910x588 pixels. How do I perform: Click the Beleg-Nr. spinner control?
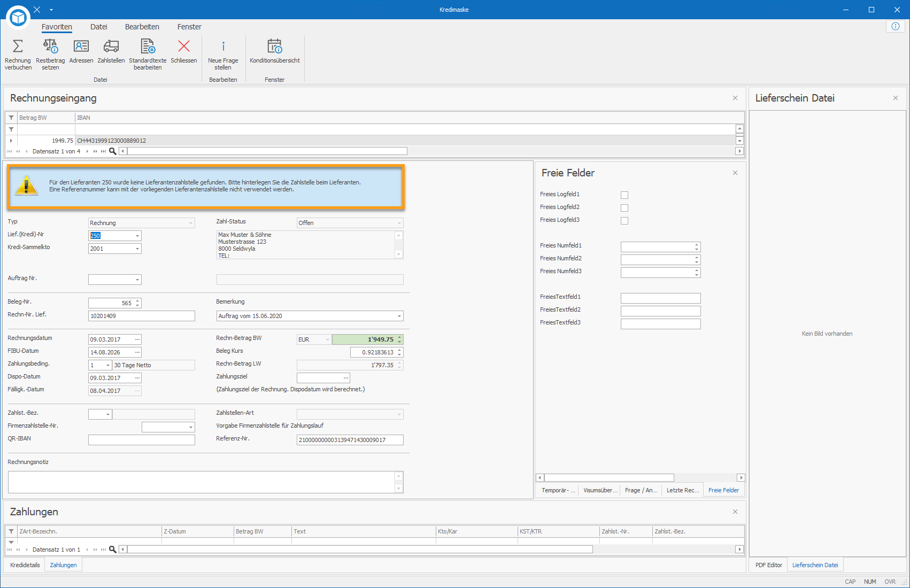(138, 303)
